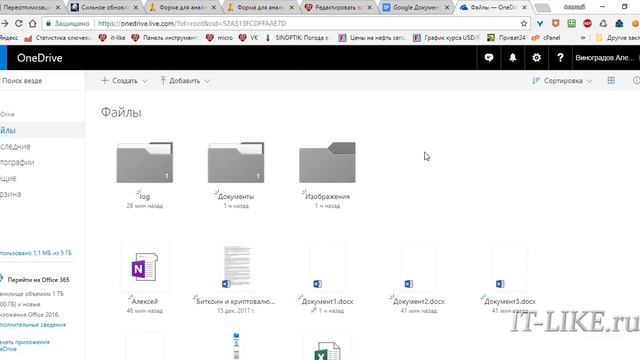Open the SINOPTIK: Погода bookmark
The height and width of the screenshot is (360, 640).
point(297,38)
